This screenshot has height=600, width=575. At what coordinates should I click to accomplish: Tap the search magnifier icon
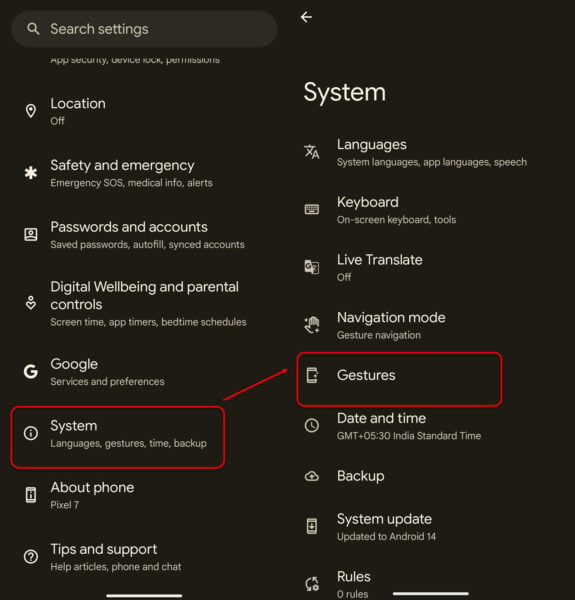(x=33, y=29)
